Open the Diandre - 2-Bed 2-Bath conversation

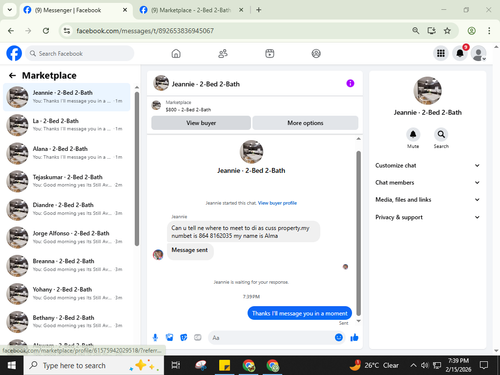click(67, 209)
